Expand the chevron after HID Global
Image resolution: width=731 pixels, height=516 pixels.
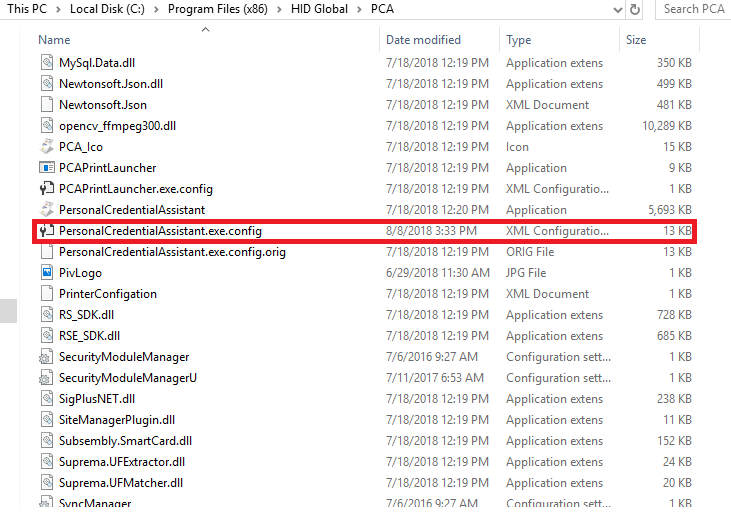coord(359,9)
